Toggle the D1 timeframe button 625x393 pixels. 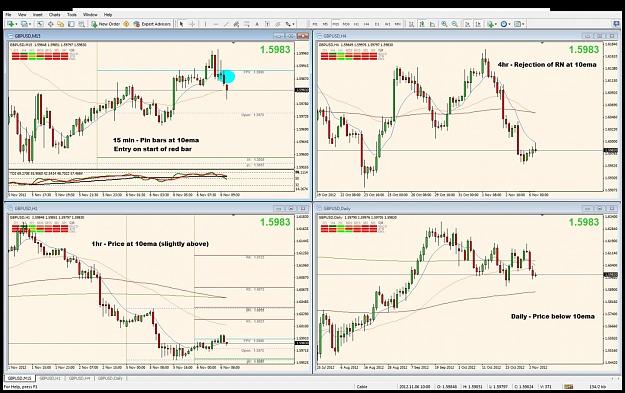(x=377, y=24)
